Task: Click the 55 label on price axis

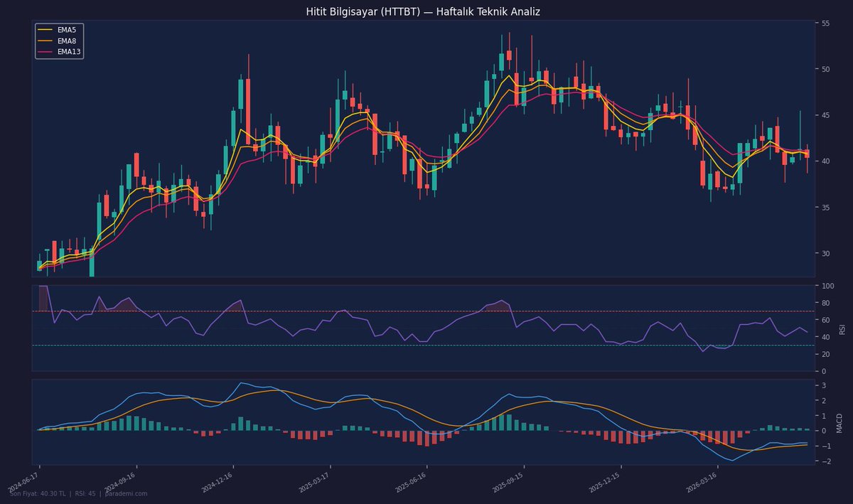Action: 826,23
